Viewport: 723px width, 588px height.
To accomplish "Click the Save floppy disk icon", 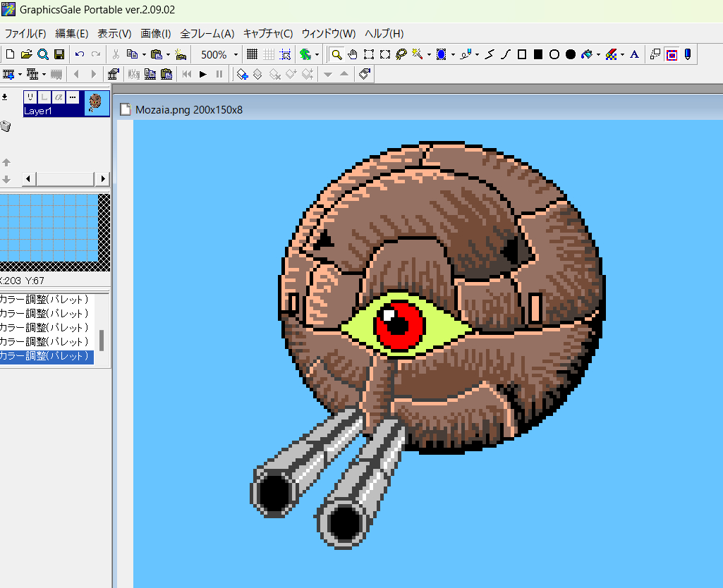I will [59, 54].
